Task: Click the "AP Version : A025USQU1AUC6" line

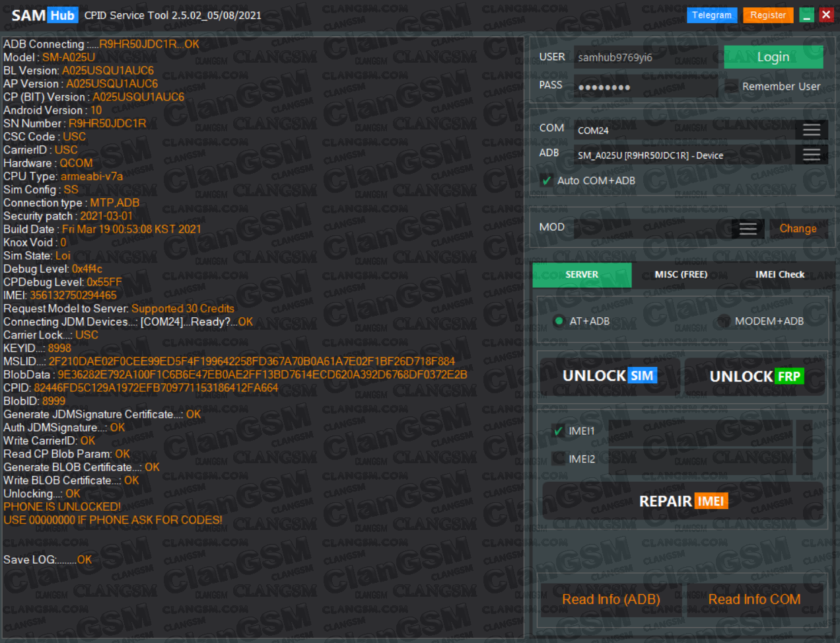Action: pyautogui.click(x=81, y=84)
